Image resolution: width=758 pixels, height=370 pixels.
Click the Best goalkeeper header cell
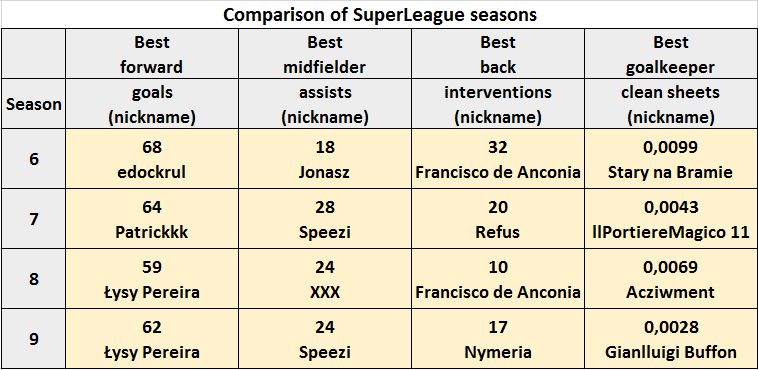(671, 54)
